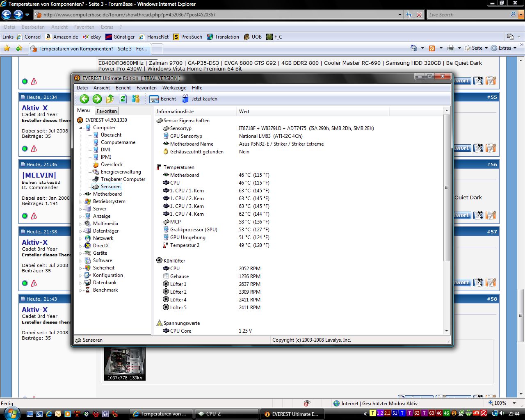This screenshot has width=525, height=420.
Task: Open the Favoriten menu in EVEREST
Action: pos(146,88)
